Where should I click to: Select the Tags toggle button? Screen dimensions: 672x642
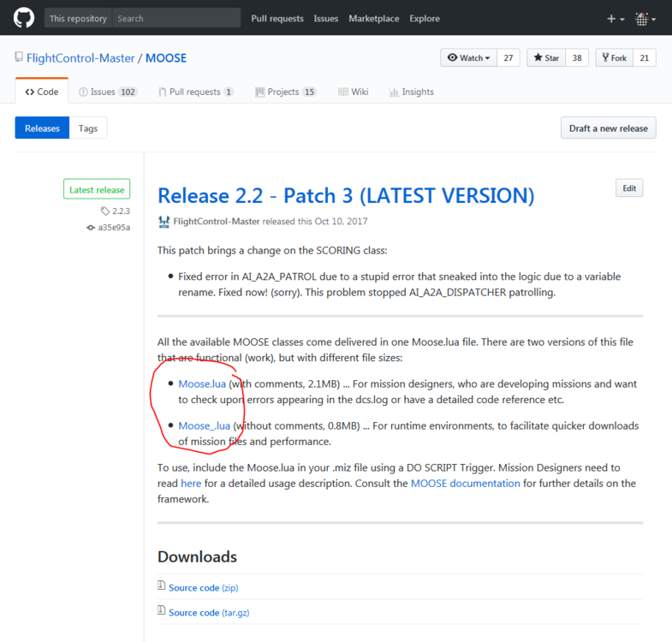88,128
